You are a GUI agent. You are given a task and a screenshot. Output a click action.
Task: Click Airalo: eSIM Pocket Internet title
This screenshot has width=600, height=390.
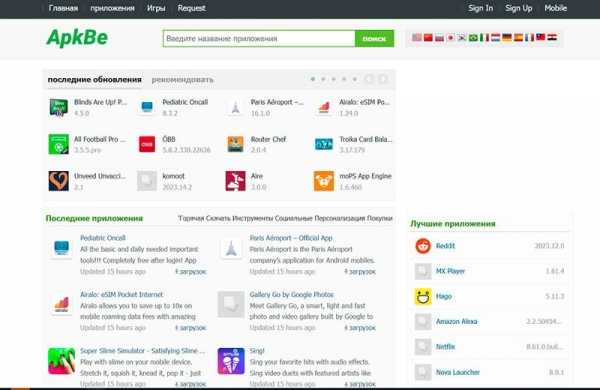coord(121,294)
